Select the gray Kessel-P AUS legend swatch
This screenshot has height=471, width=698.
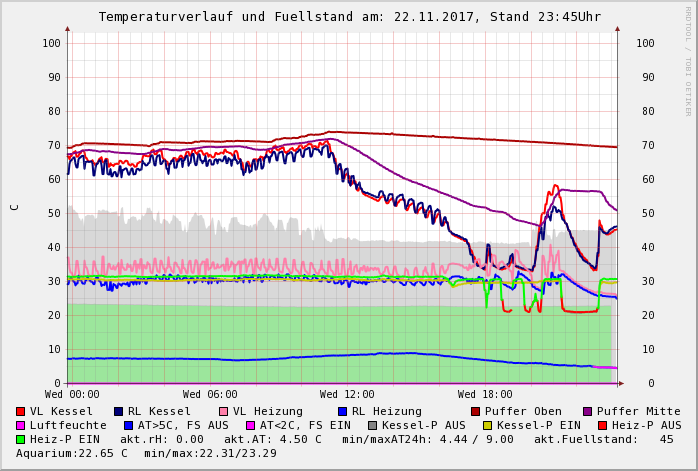point(372,425)
